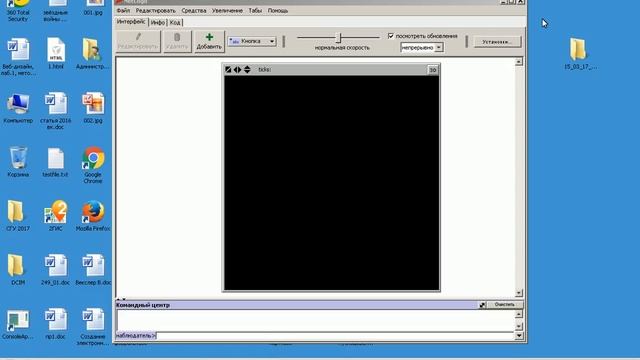Open the Помощь menu
This screenshot has height=360, width=640.
point(278,11)
